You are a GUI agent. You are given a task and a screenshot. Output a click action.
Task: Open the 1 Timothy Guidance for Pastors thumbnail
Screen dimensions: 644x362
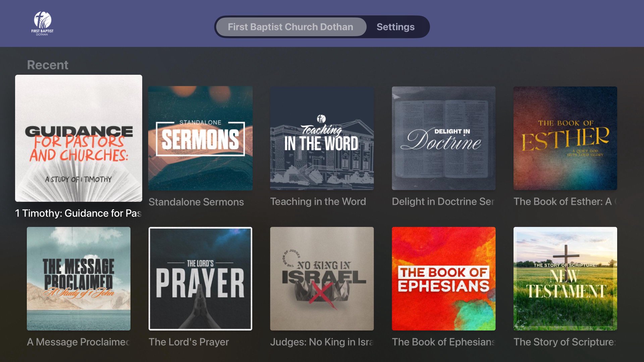pyautogui.click(x=78, y=138)
